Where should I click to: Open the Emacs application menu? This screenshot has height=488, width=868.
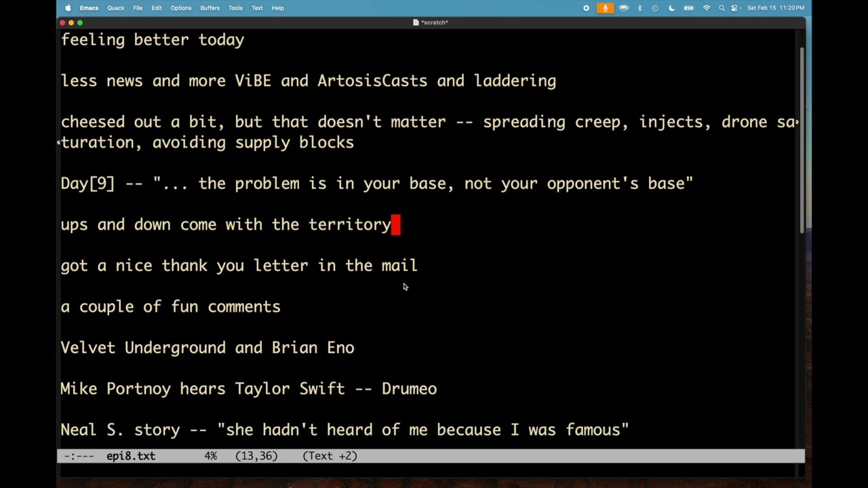(x=89, y=8)
